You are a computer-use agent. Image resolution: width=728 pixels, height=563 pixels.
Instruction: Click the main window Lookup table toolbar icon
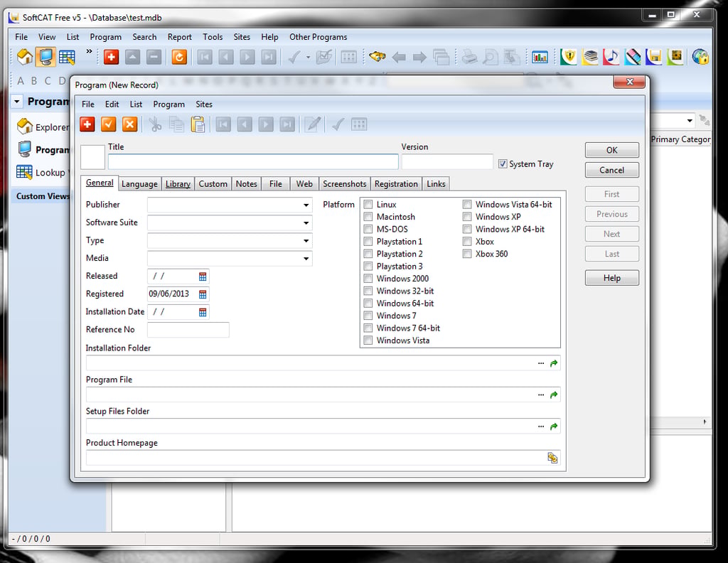coord(67,57)
